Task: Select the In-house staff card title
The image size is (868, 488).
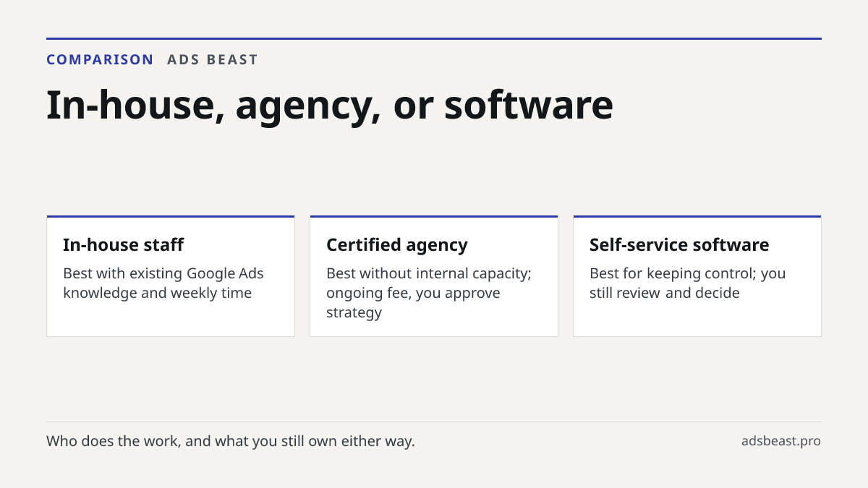Action: pyautogui.click(x=123, y=245)
